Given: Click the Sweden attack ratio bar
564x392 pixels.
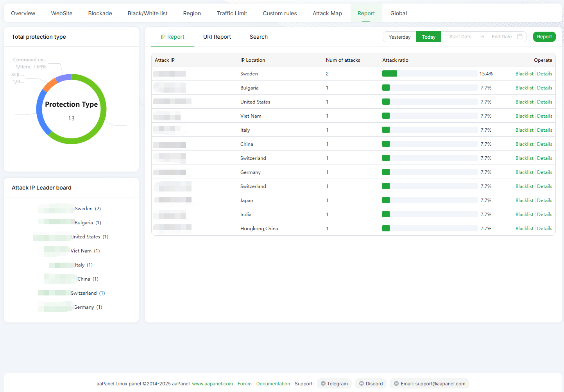Looking at the screenshot, I should coord(429,74).
